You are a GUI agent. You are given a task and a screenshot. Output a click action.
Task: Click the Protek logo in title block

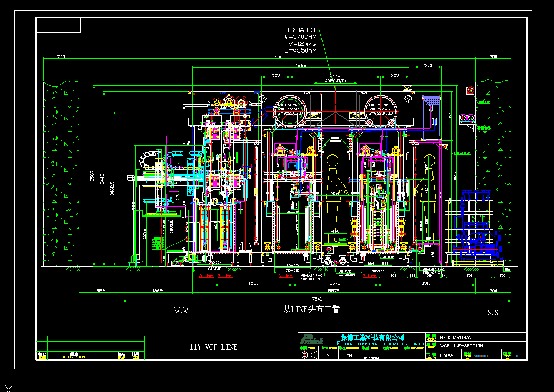(311, 340)
